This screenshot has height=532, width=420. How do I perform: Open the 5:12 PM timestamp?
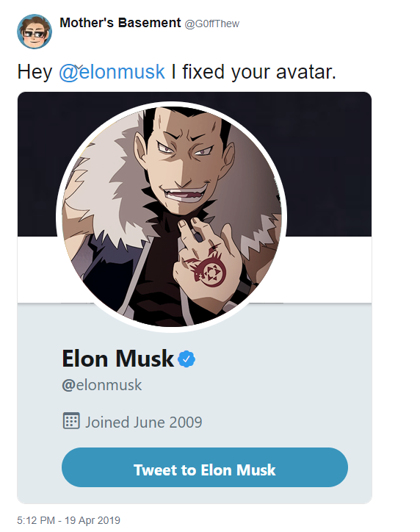tap(36, 520)
